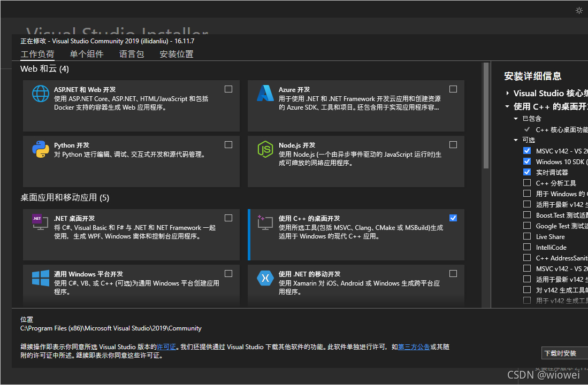Expand the Visual Studio 核心编辑器 node
Viewport: 588px width, 385px height.
coord(507,93)
